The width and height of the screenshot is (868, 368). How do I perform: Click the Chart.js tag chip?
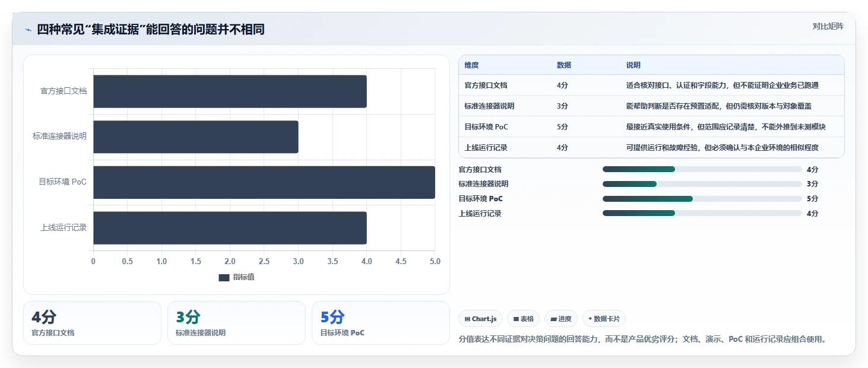point(480,319)
